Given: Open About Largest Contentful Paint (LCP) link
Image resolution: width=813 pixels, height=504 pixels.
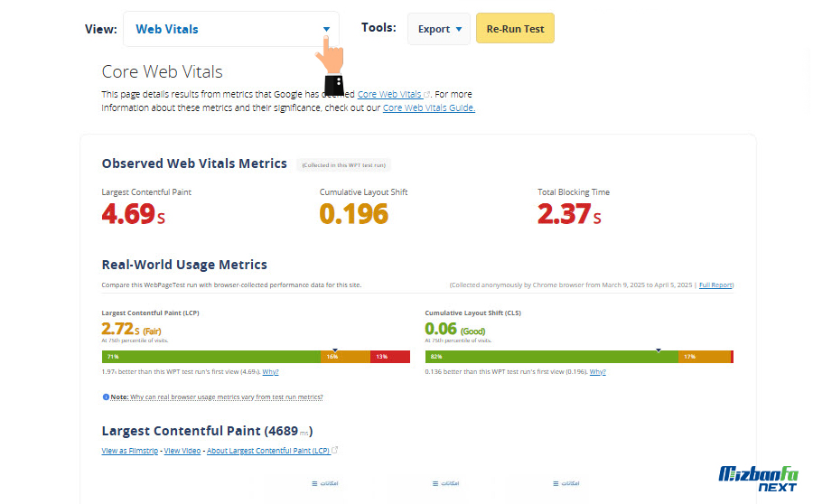Looking at the screenshot, I should [x=268, y=450].
